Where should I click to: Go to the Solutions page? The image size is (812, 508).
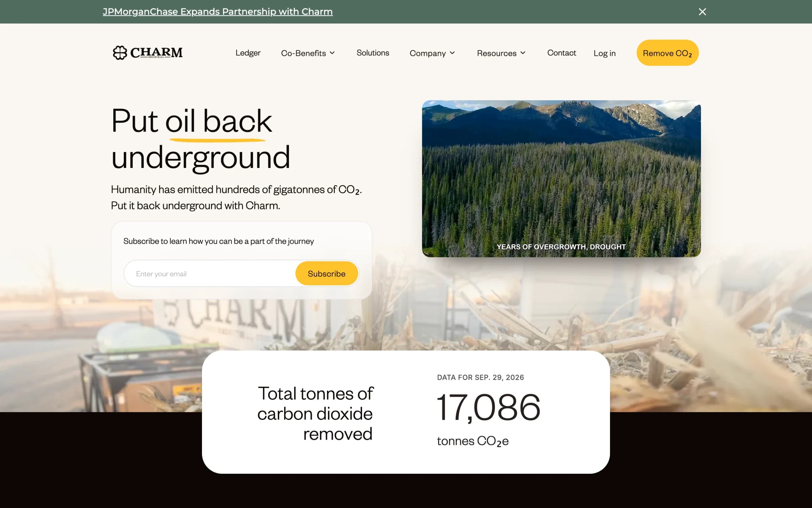tap(373, 53)
